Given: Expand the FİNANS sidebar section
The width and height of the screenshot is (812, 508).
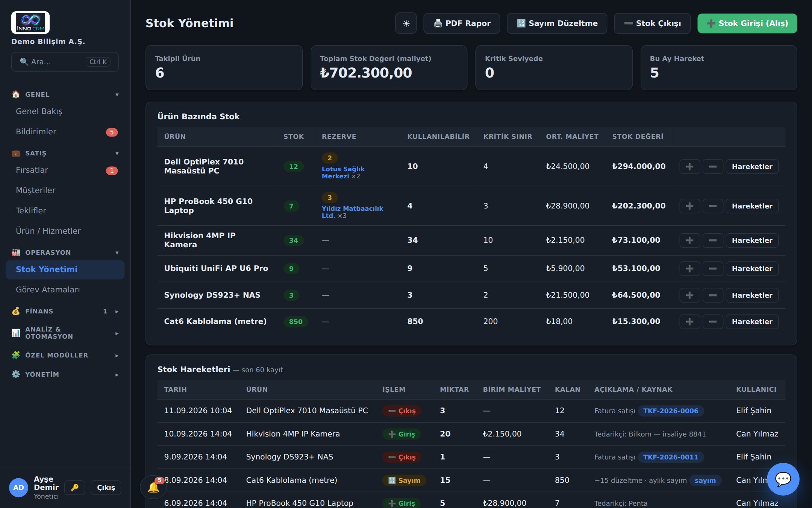Looking at the screenshot, I should click(65, 311).
